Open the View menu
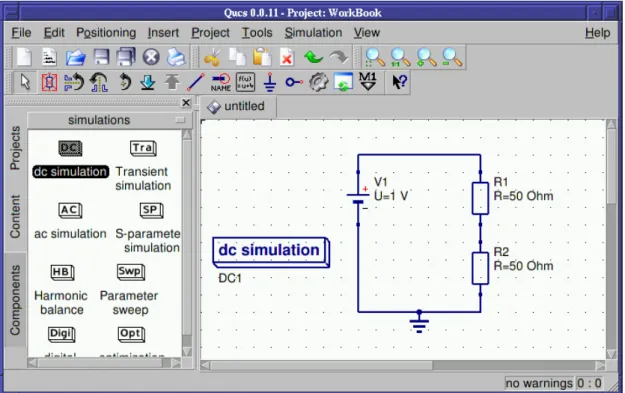This screenshot has width=625, height=393. 367,33
